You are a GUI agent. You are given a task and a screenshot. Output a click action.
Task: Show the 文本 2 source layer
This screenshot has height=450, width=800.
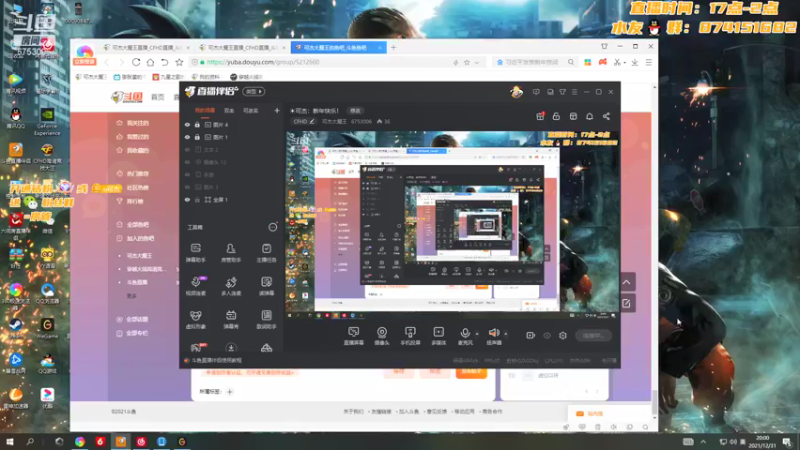[x=187, y=149]
